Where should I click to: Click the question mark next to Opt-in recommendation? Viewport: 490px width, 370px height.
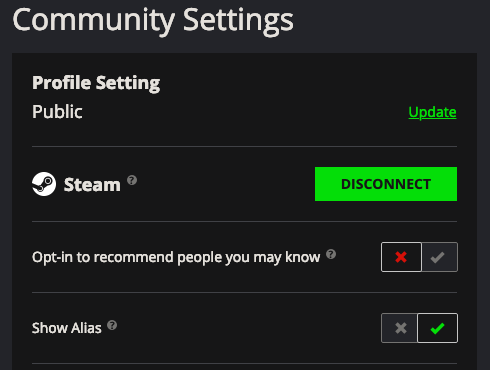331,254
